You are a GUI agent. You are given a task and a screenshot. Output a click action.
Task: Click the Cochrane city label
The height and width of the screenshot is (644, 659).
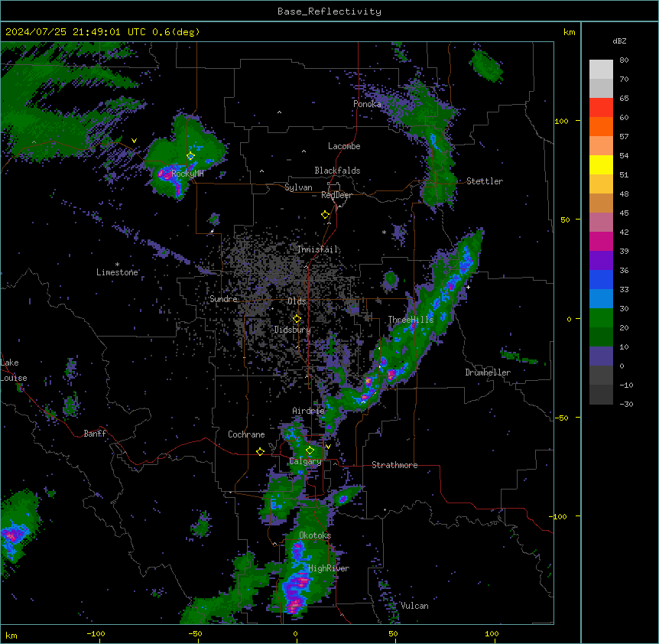pos(246,434)
